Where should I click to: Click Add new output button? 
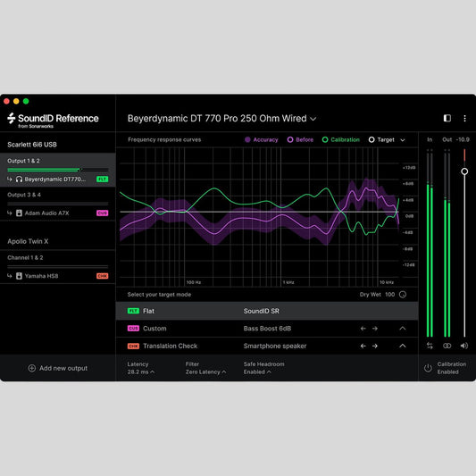[58, 368]
